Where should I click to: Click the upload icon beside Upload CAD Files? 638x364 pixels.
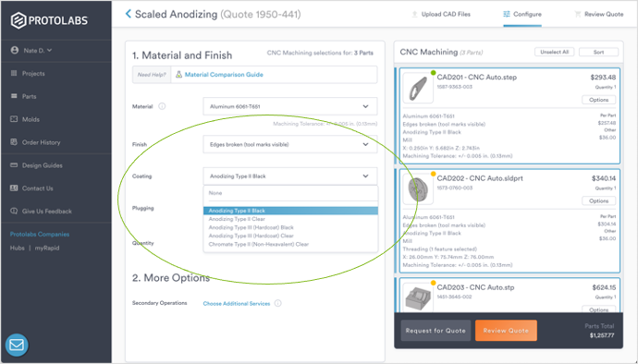(x=414, y=14)
